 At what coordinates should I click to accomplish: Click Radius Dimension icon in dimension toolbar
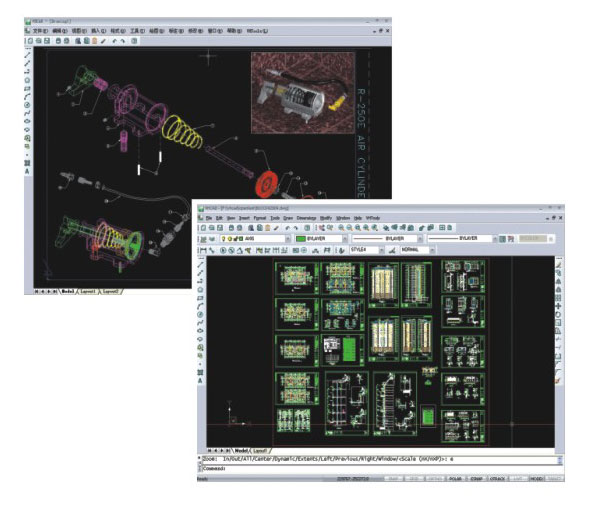point(223,250)
